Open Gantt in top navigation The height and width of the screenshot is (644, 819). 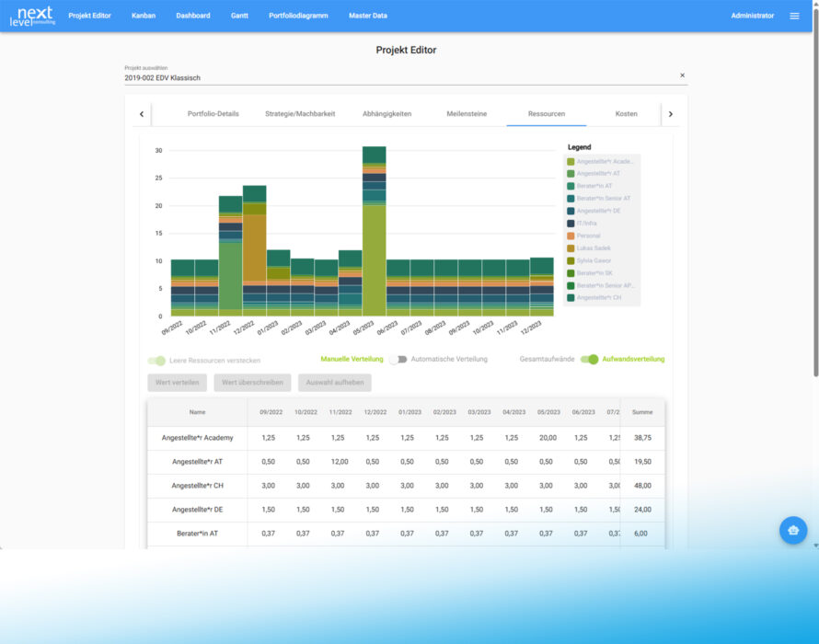coord(239,16)
